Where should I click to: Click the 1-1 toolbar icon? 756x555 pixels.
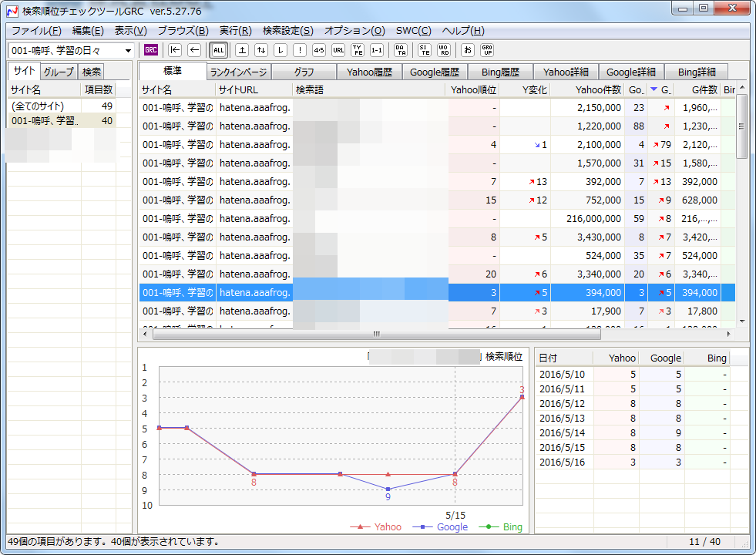pos(377,49)
